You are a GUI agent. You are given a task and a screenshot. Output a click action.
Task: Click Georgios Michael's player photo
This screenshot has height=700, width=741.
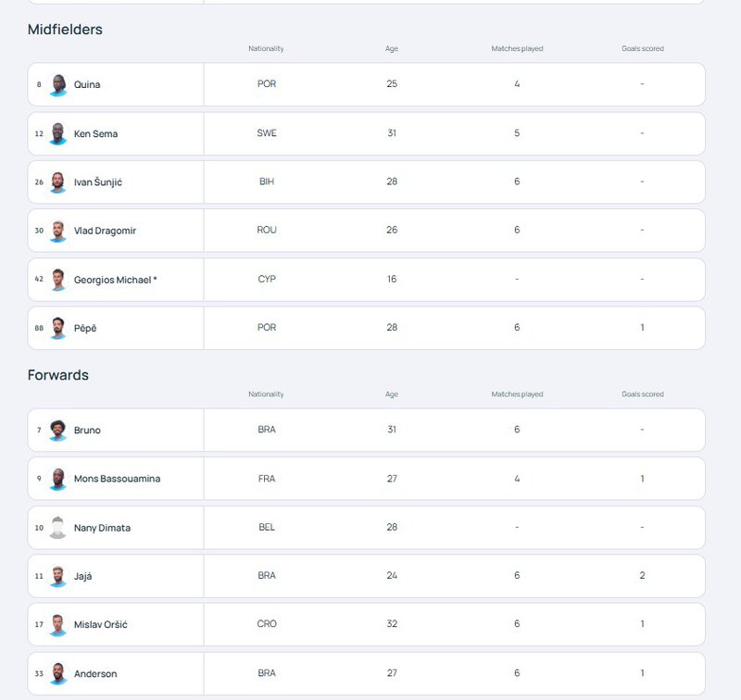tap(58, 280)
